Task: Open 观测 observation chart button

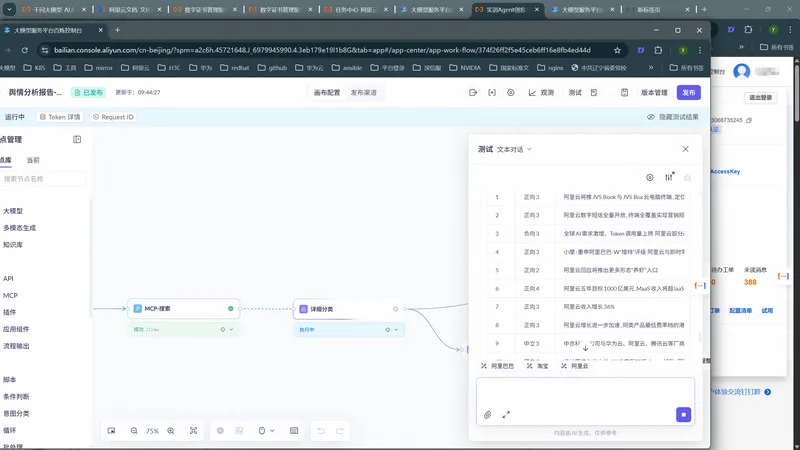Action: [541, 92]
